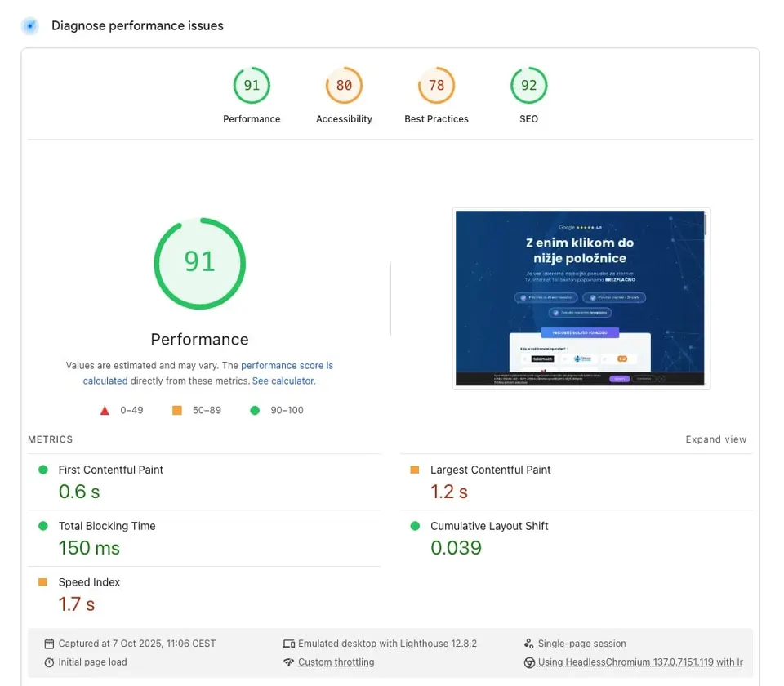
Task: Click the devices icon next to Emulated desktop
Action: 288,644
